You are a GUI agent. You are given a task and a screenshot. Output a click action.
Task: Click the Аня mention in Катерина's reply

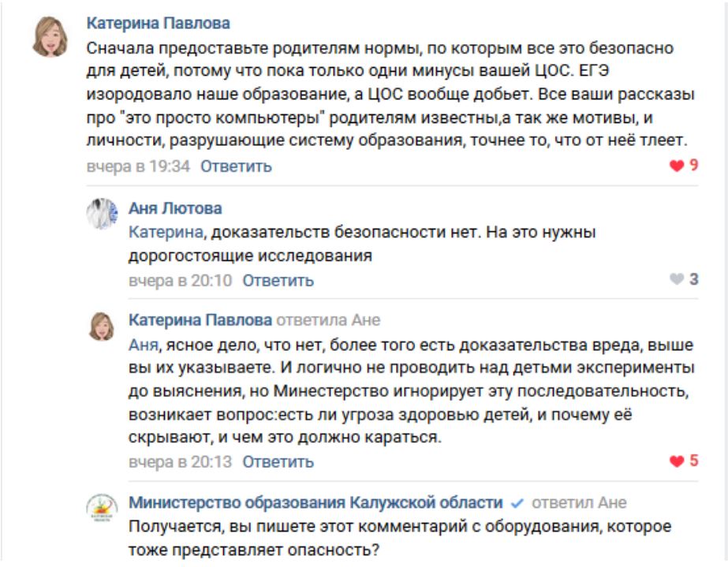click(x=144, y=345)
